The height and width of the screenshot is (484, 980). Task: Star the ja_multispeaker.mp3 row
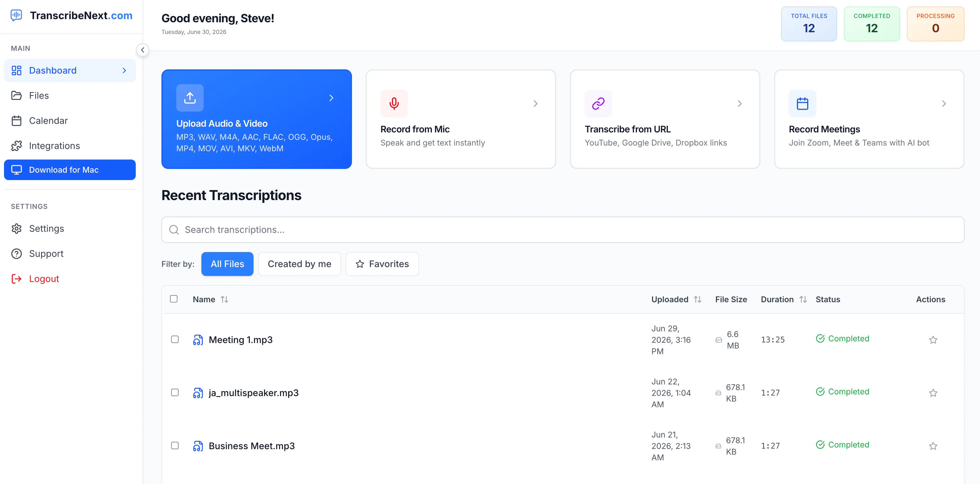pos(933,393)
